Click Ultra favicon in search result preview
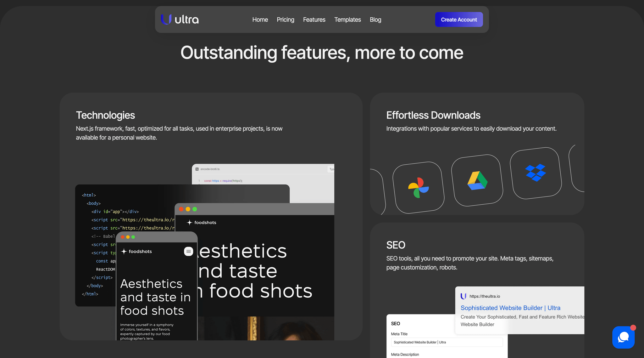Screen dimensions: 644x358 coord(464,296)
